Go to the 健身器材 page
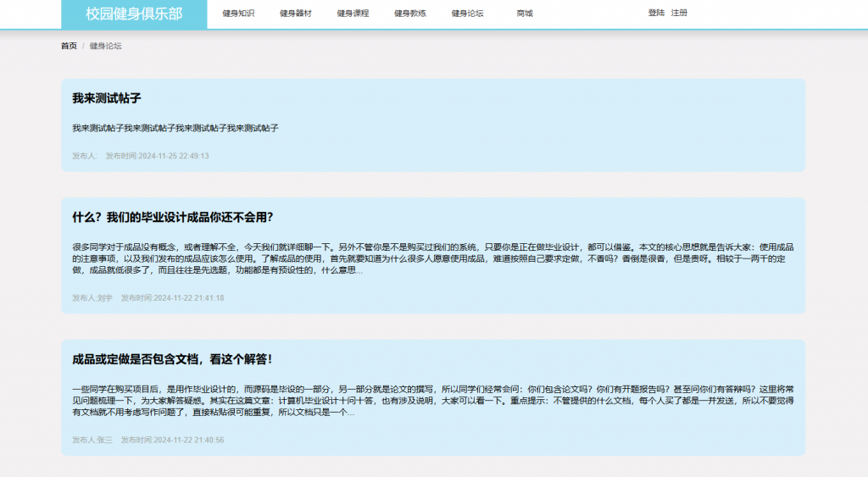 click(296, 14)
